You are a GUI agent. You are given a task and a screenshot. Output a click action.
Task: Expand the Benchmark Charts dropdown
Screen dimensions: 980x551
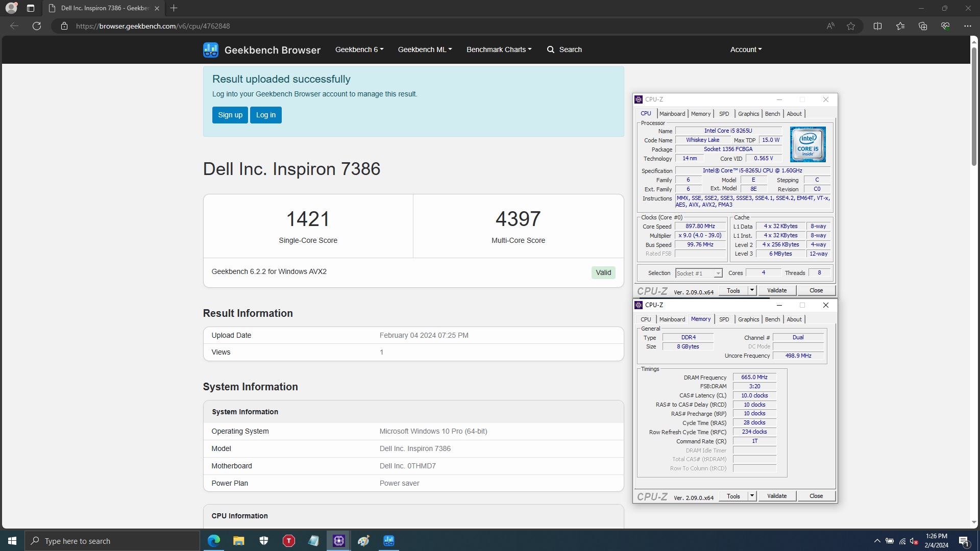click(499, 49)
